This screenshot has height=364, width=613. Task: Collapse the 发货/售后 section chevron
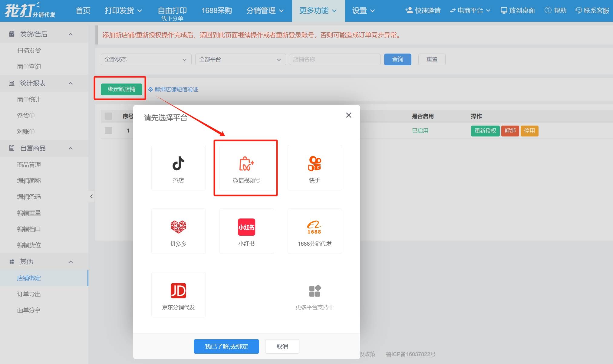(x=71, y=34)
